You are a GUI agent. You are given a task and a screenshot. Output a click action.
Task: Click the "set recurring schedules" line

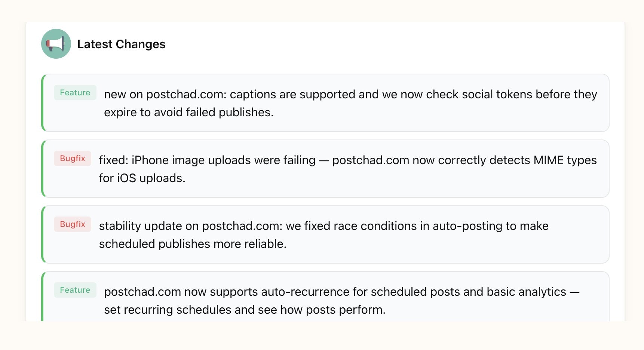click(245, 310)
